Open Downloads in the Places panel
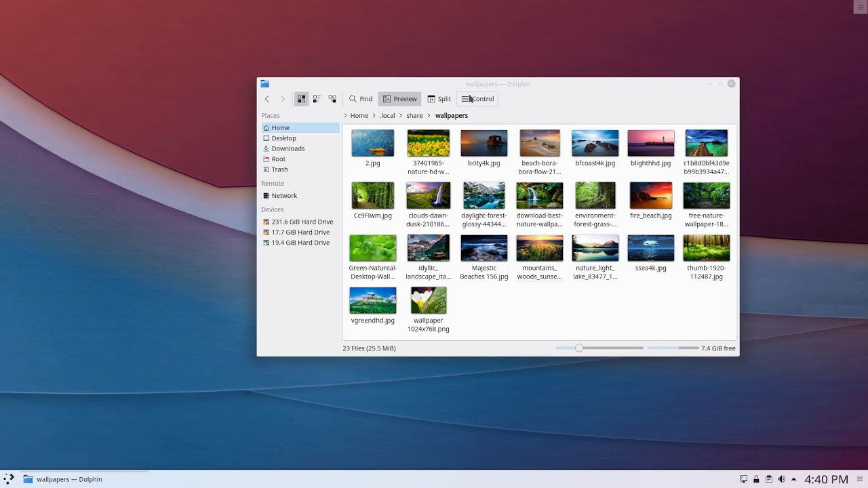 (x=300, y=148)
